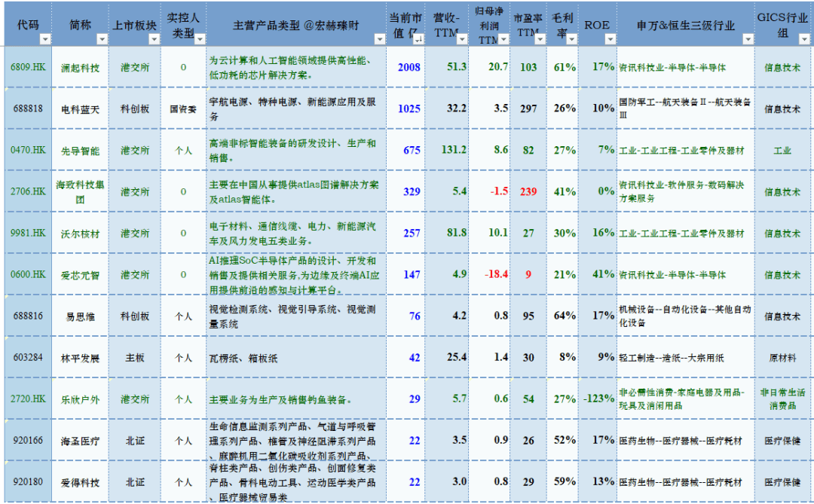Select the 国资委 controller type cell
814x504 pixels.
[x=183, y=108]
